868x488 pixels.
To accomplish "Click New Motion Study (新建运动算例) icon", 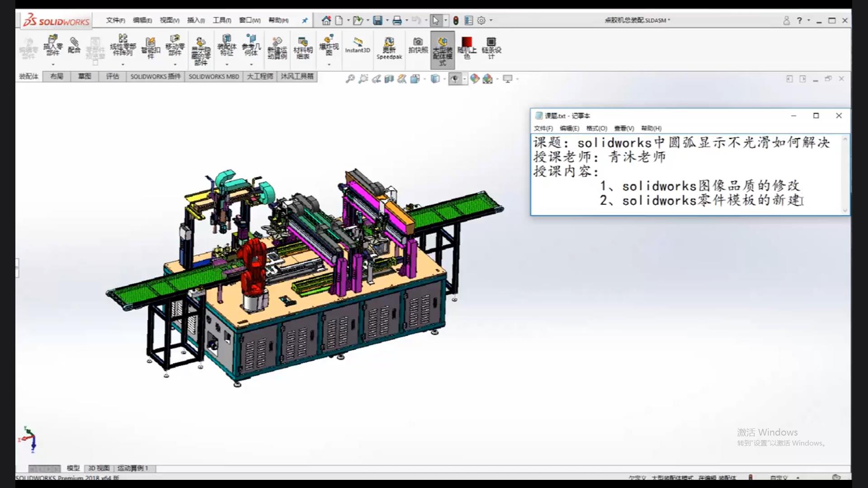I will [277, 48].
